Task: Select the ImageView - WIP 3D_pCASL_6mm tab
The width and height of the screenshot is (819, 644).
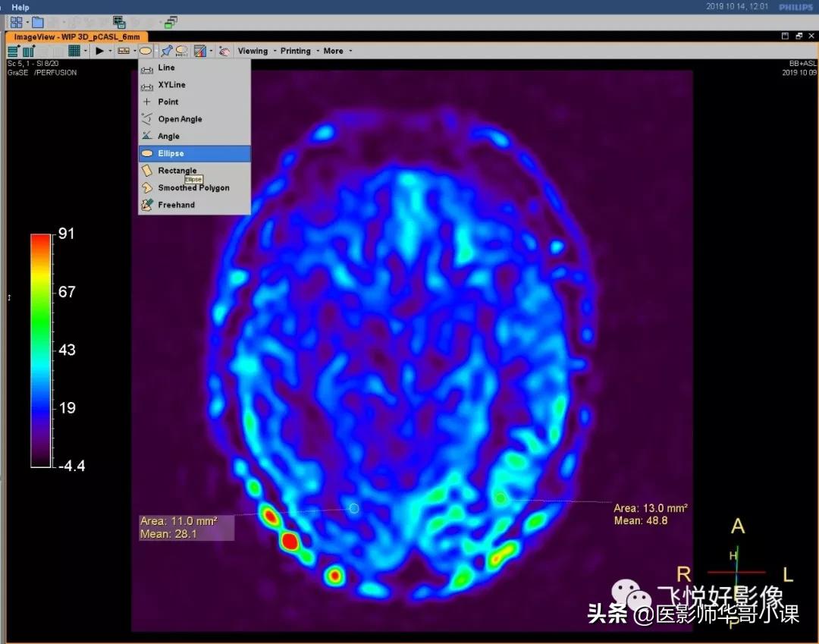Action: tap(77, 37)
